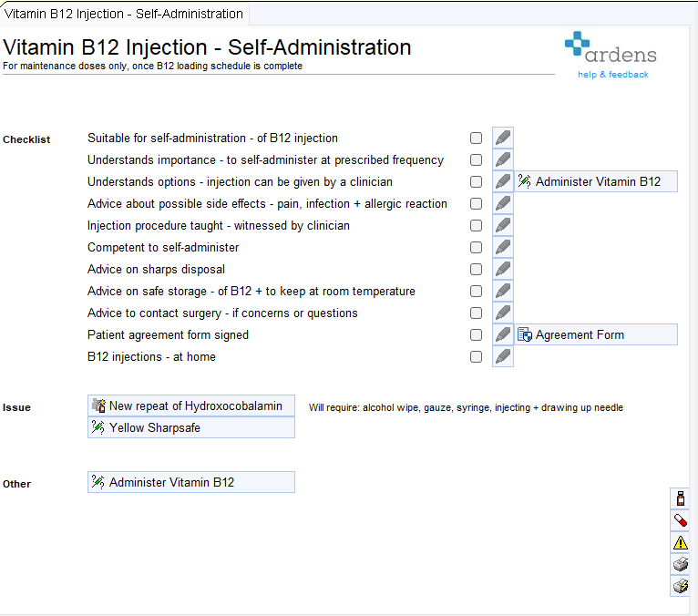Click pencil icon for Advice on sharps disposal
Screen dimensions: 698x616
coord(503,270)
